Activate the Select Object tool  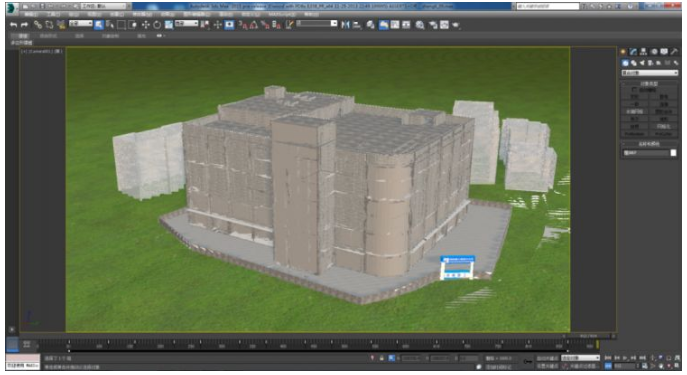click(99, 25)
